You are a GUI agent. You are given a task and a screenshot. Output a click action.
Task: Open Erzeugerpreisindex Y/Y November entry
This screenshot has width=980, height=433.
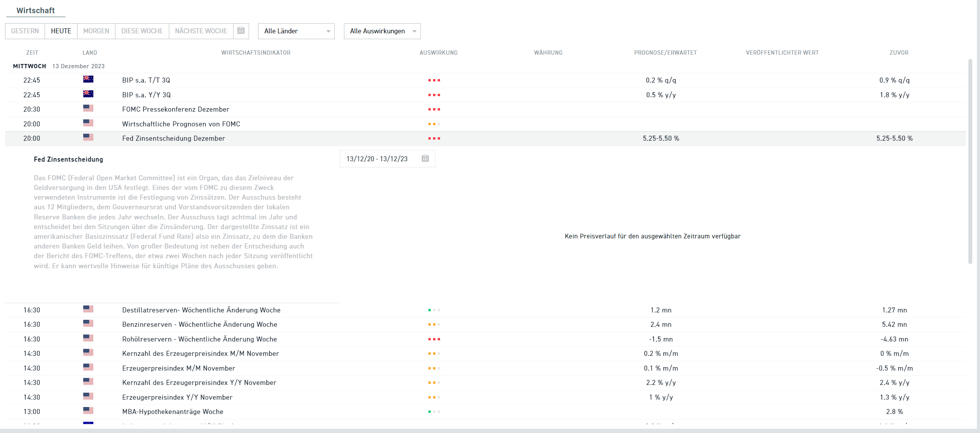177,397
